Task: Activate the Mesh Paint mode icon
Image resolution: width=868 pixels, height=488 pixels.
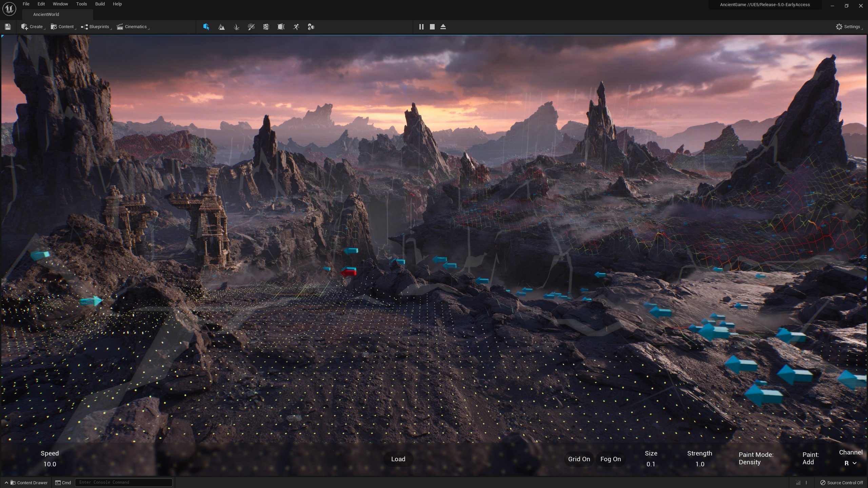Action: coord(251,27)
